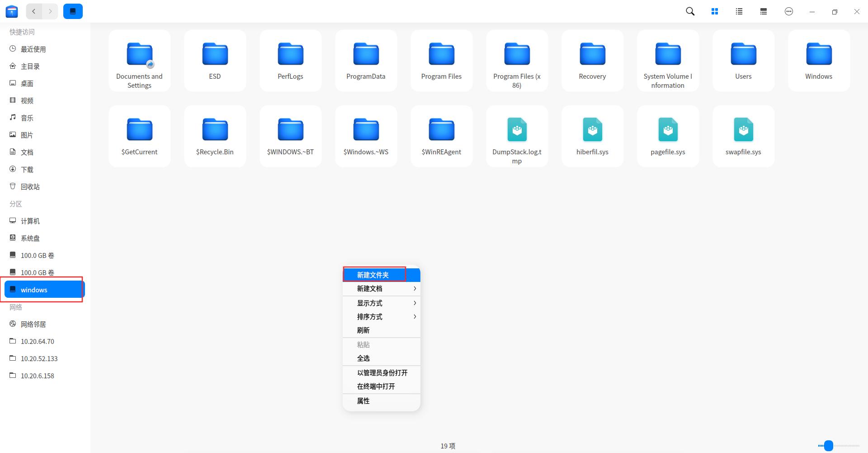Image resolution: width=868 pixels, height=453 pixels.
Task: Select the $Recycle.Bin folder
Action: point(215,136)
